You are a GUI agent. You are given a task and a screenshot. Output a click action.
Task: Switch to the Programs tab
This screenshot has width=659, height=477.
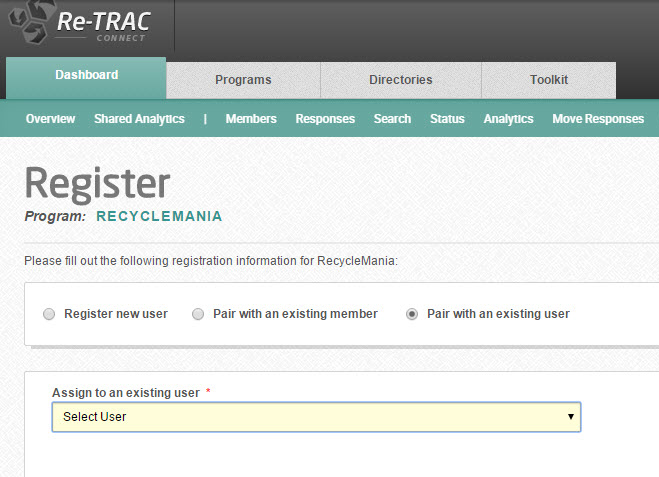(x=243, y=80)
